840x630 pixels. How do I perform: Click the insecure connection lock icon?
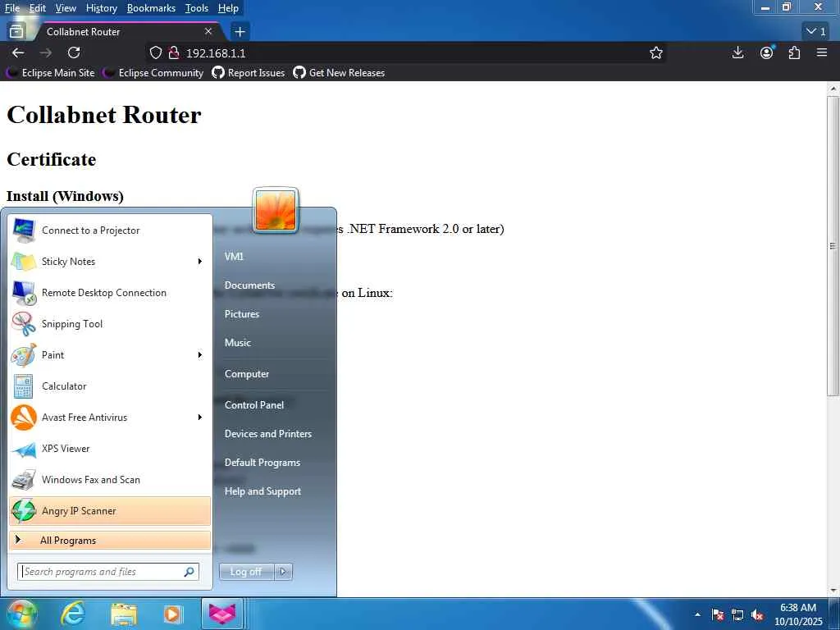pos(173,52)
